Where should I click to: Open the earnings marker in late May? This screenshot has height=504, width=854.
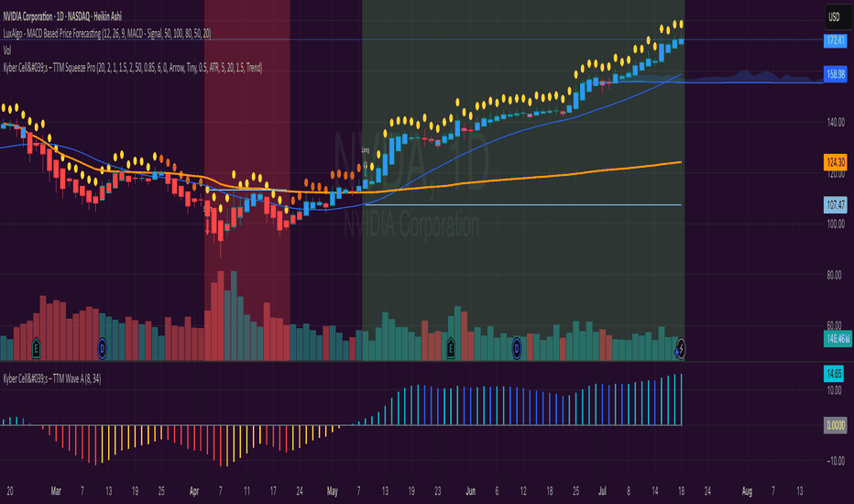tap(451, 347)
